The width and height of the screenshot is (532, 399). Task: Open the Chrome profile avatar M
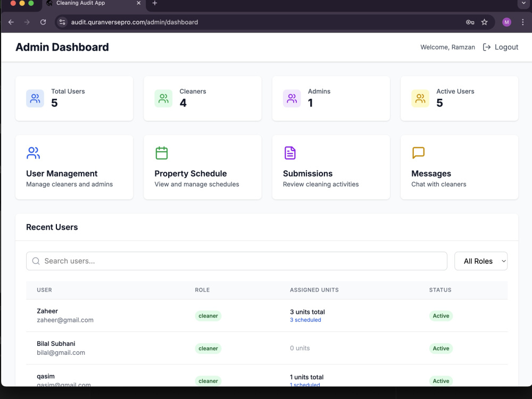pyautogui.click(x=506, y=22)
